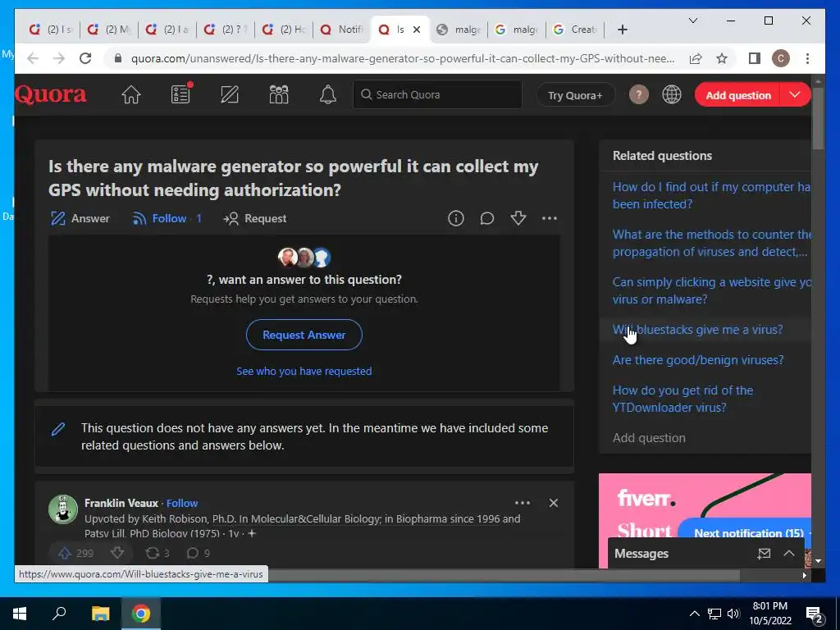Open the question's three-dot more menu
This screenshot has width=840, height=630.
pos(550,218)
